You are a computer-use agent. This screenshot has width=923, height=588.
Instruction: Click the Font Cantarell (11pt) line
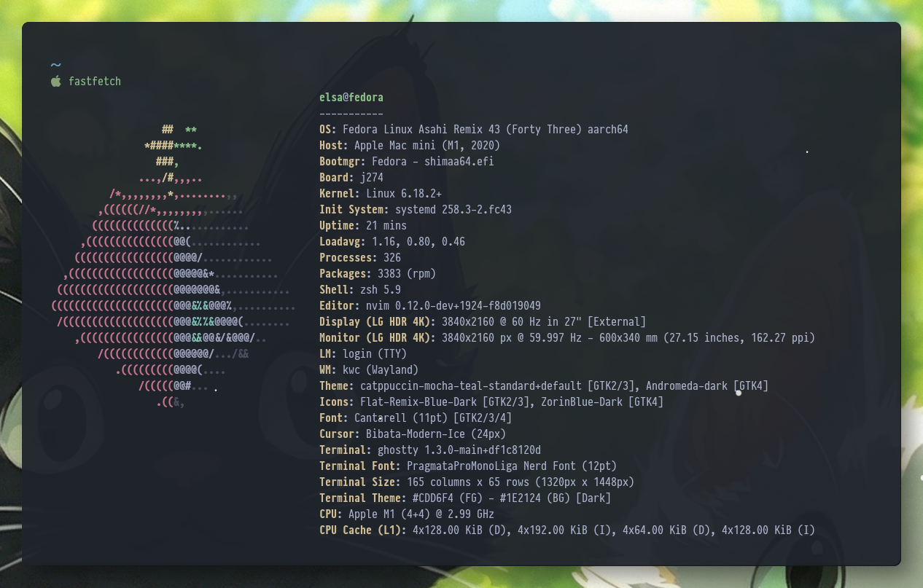416,418
